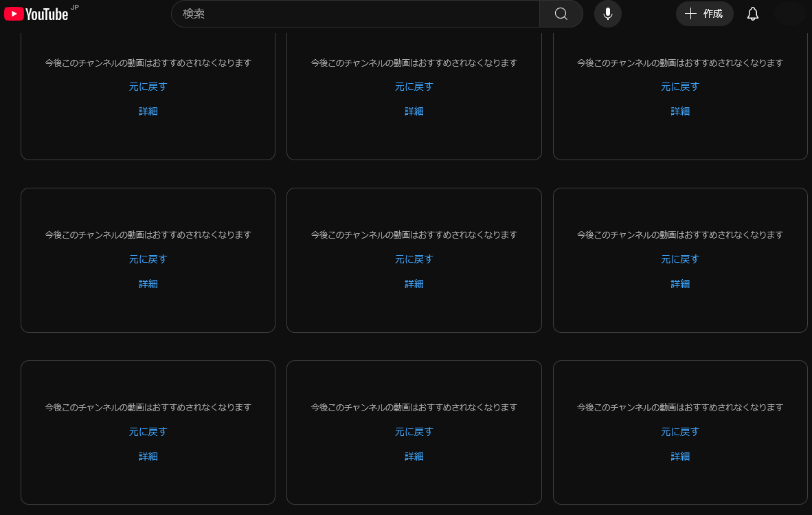
Task: Click 元に戻す in the middle-right card
Action: [680, 259]
